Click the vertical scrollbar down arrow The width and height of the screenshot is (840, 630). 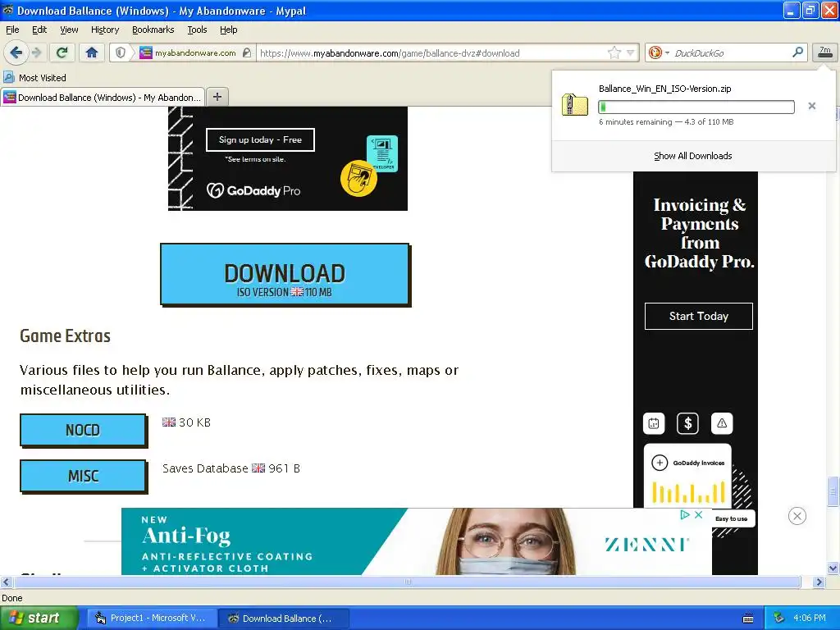point(833,568)
